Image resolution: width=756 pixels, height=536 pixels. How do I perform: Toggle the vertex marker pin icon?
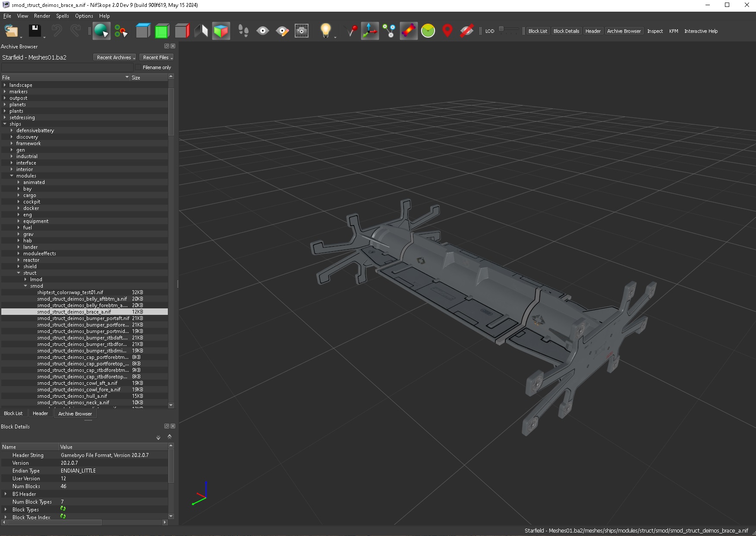pyautogui.click(x=351, y=31)
